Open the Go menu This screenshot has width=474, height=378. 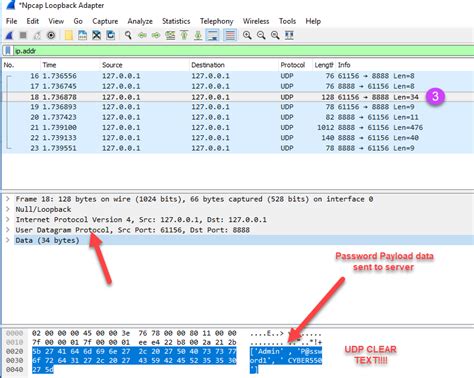(x=78, y=21)
